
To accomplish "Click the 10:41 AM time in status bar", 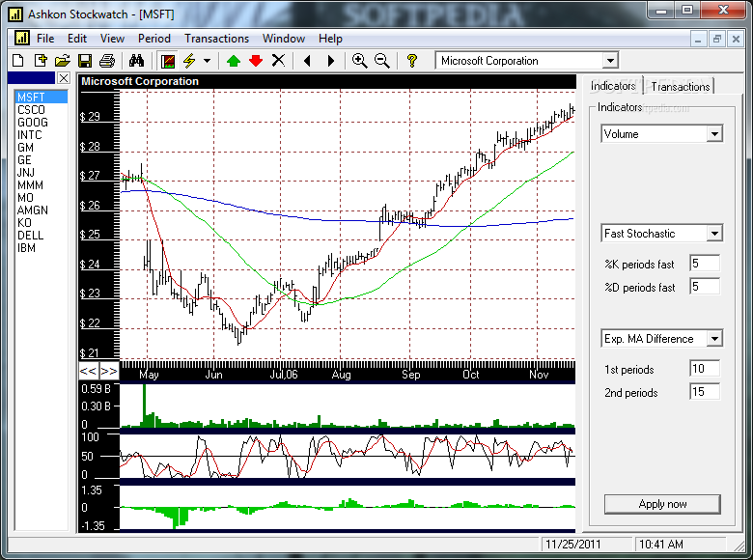I will pyautogui.click(x=660, y=545).
